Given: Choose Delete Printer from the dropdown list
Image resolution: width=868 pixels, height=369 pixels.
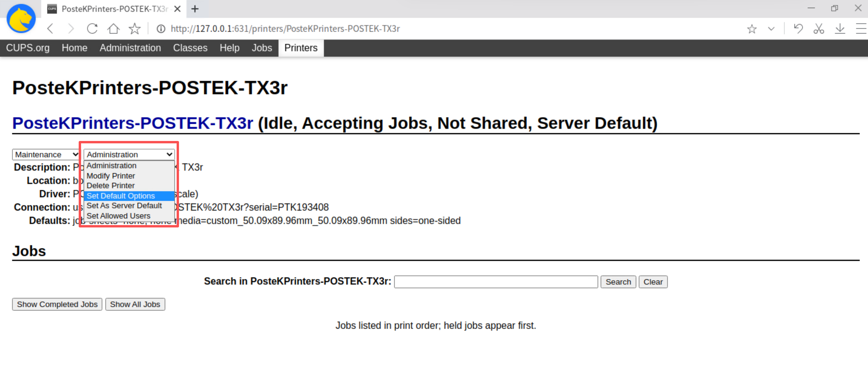Looking at the screenshot, I should tap(129, 185).
